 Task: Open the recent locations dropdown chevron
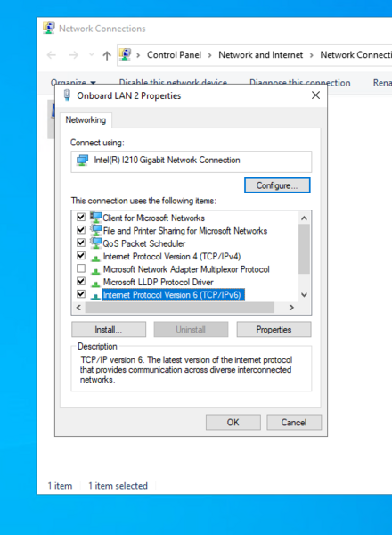pos(91,55)
